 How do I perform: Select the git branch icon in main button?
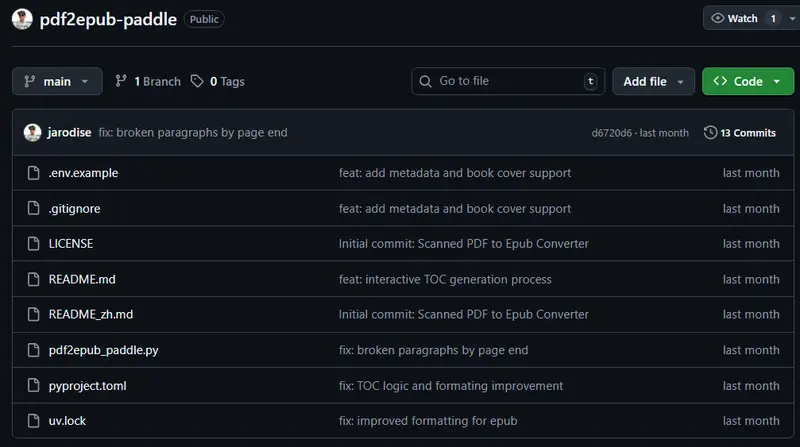pyautogui.click(x=30, y=81)
